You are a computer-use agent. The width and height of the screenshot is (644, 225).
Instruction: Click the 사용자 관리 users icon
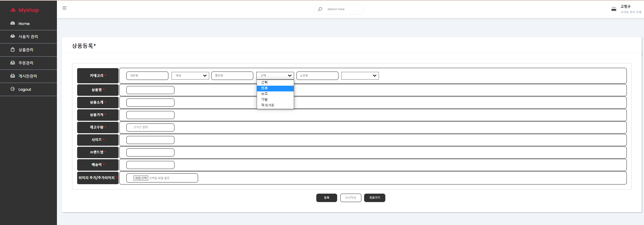click(x=12, y=36)
